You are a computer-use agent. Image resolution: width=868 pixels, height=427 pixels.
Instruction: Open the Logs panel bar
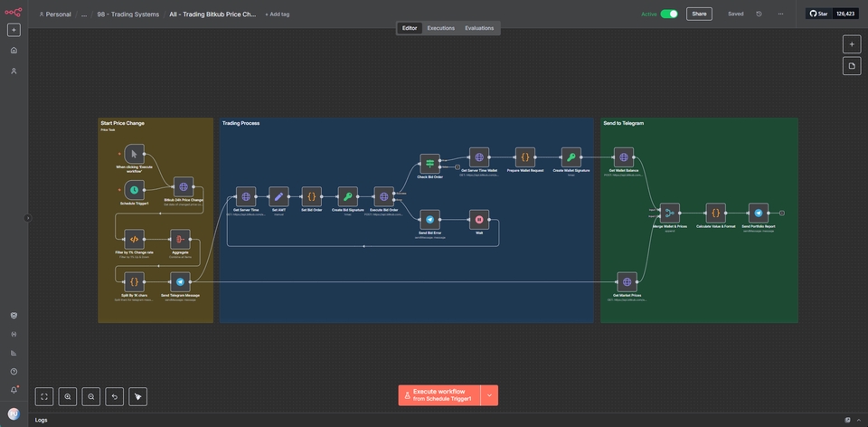[42, 420]
